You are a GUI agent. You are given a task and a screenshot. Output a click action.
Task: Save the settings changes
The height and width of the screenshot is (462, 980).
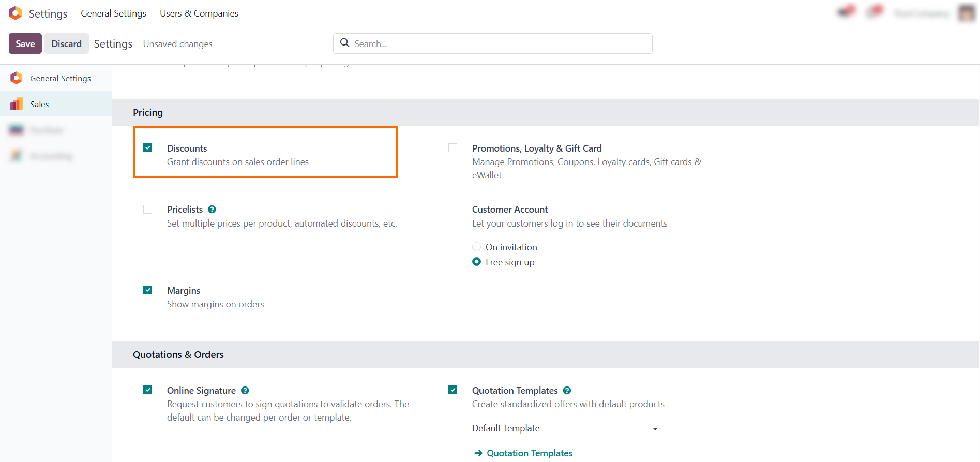coord(25,43)
